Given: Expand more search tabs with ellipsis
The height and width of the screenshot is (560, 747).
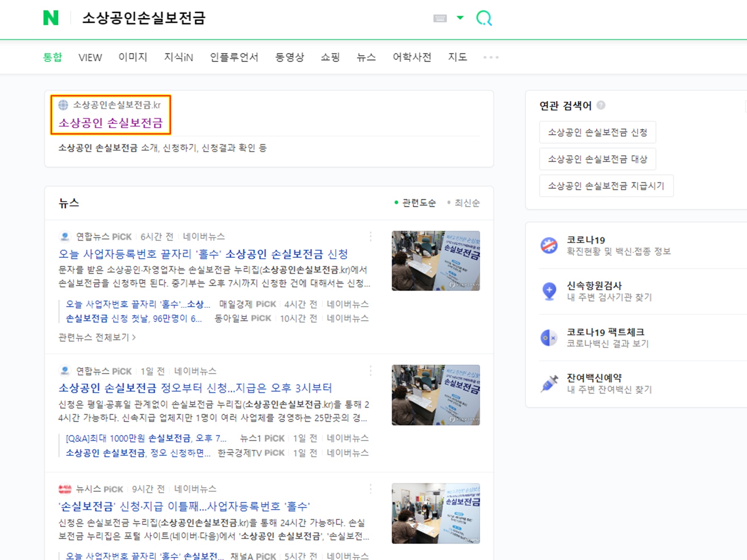Looking at the screenshot, I should (491, 57).
